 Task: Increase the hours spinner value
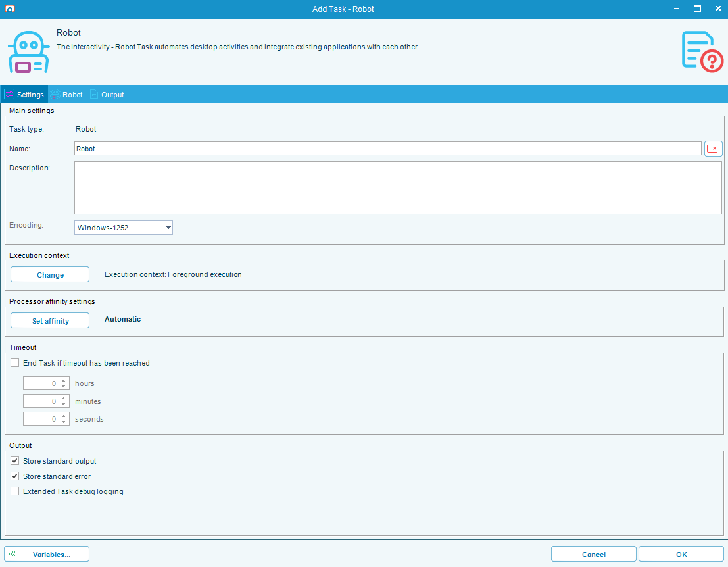click(64, 381)
